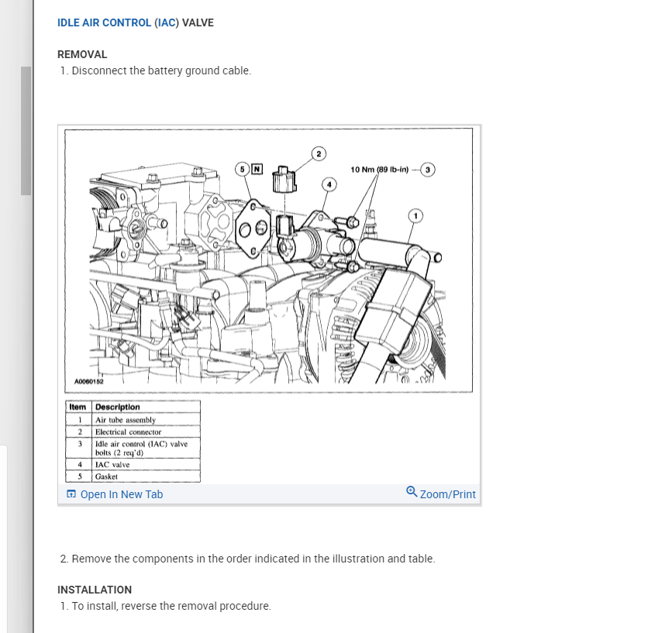
Task: Open the diagram in a new tab
Action: tap(115, 494)
